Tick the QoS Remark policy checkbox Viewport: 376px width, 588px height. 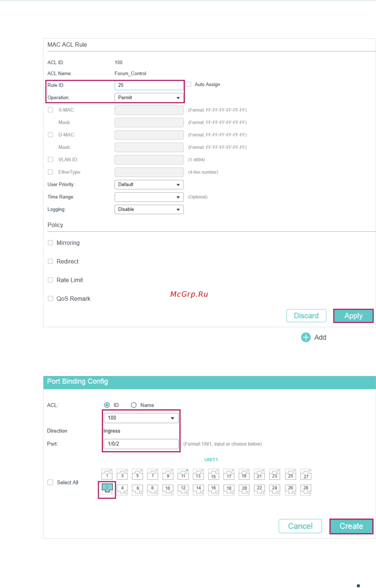click(50, 298)
